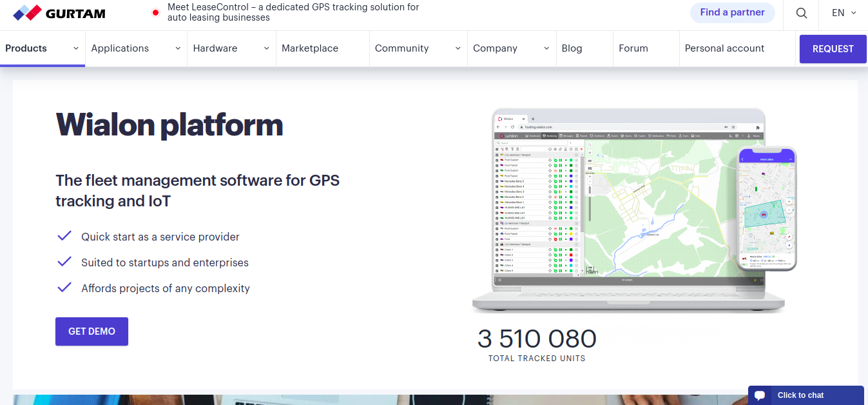Click the "Wialon platform" heading
Image resolution: width=868 pixels, height=405 pixels.
(169, 124)
